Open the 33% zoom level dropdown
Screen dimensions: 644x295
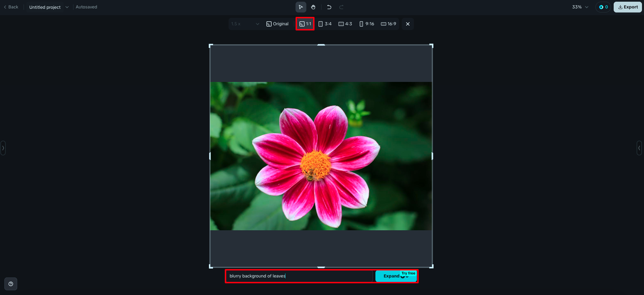pos(580,7)
